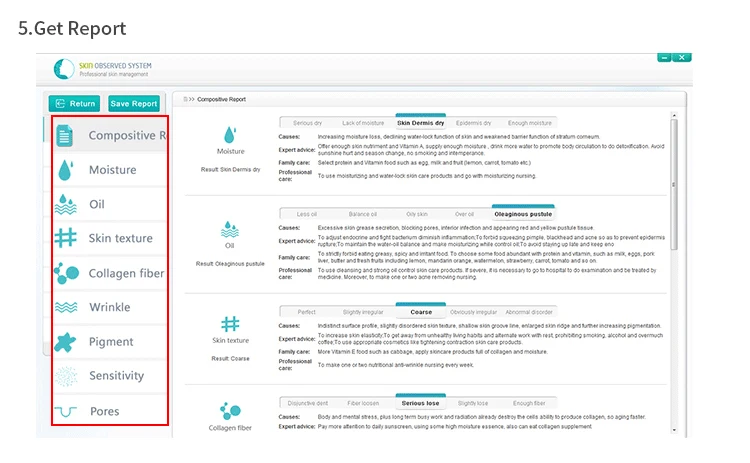750x463 pixels.
Task: Select the Oil waves icon in sidebar
Action: pos(66,204)
